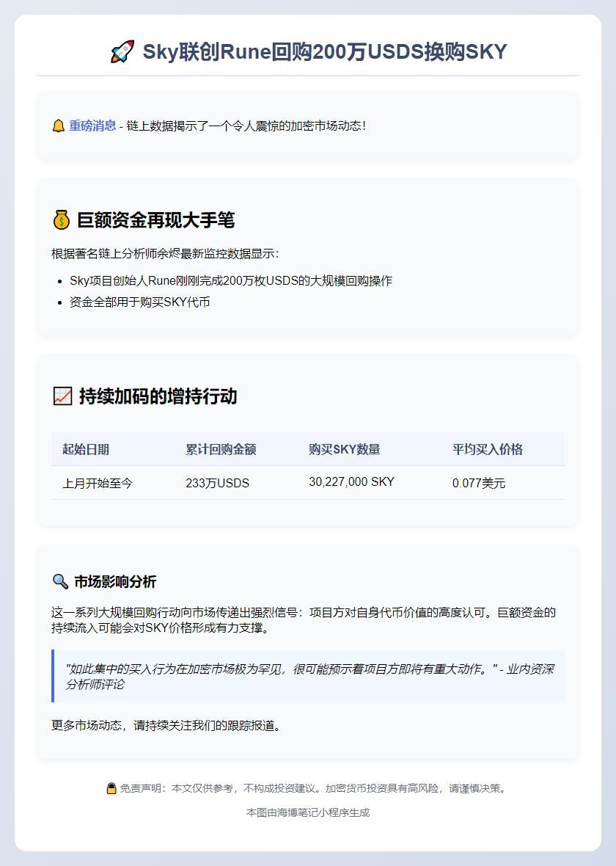
Task: Click the text 链上数据揭示了一个令人震惊的加密市场动态
Action: tap(246, 126)
